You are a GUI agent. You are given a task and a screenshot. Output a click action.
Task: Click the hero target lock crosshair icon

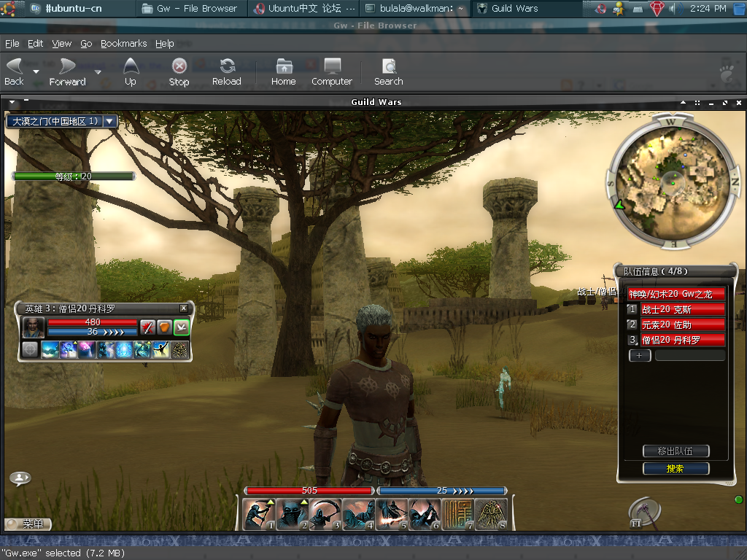30,349
